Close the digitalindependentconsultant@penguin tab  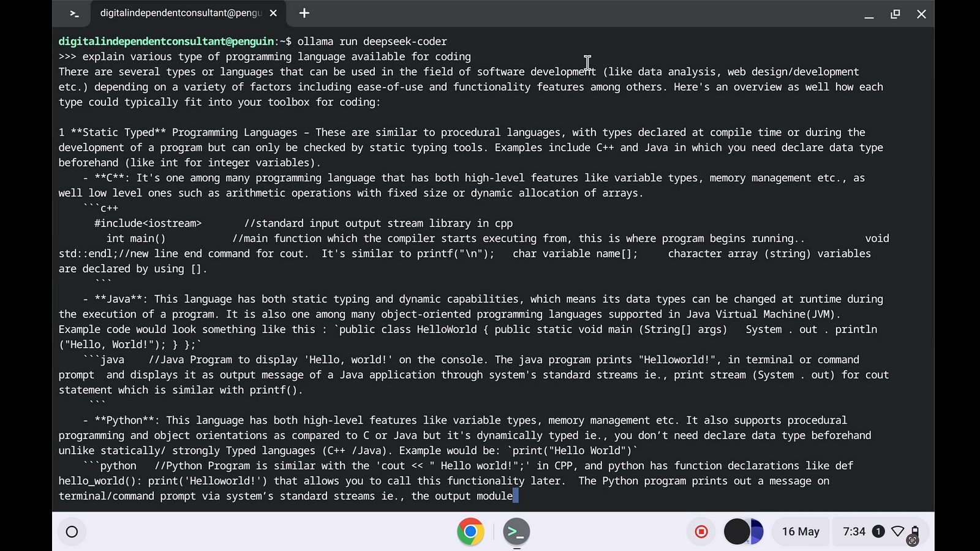click(x=273, y=13)
